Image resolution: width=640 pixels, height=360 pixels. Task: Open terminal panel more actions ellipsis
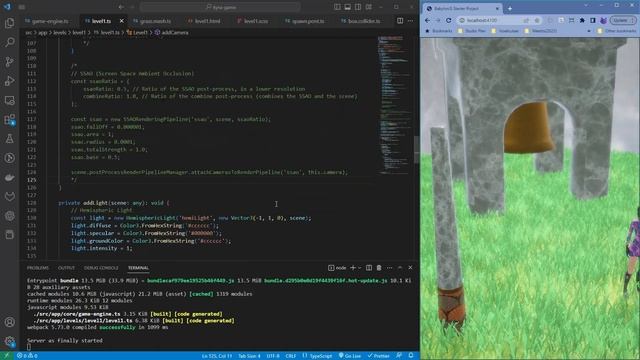tap(389, 268)
